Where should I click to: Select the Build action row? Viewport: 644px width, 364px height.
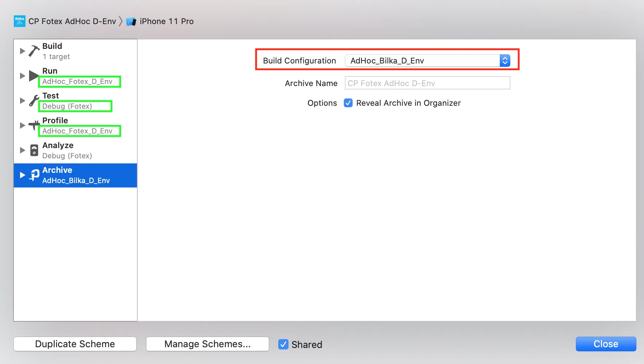tap(75, 51)
